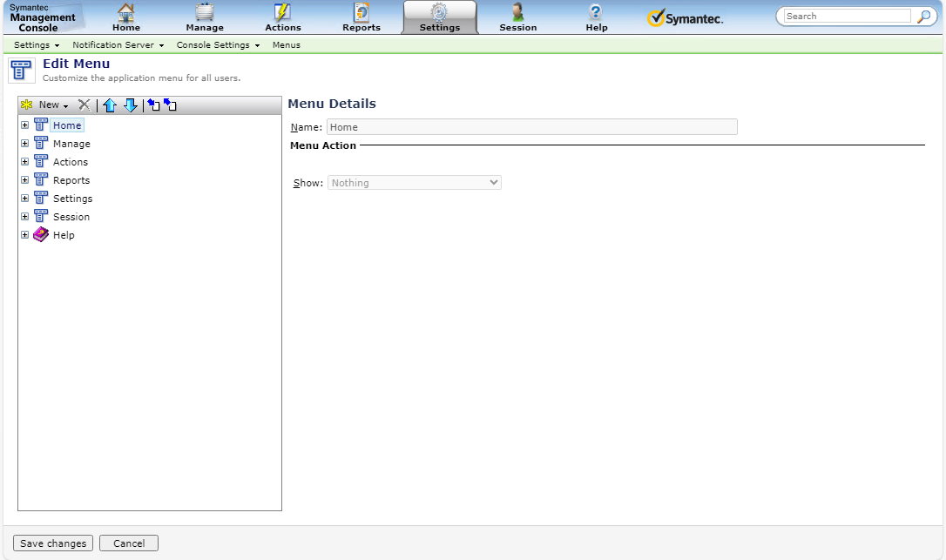Expand the Reports tree node

point(24,179)
